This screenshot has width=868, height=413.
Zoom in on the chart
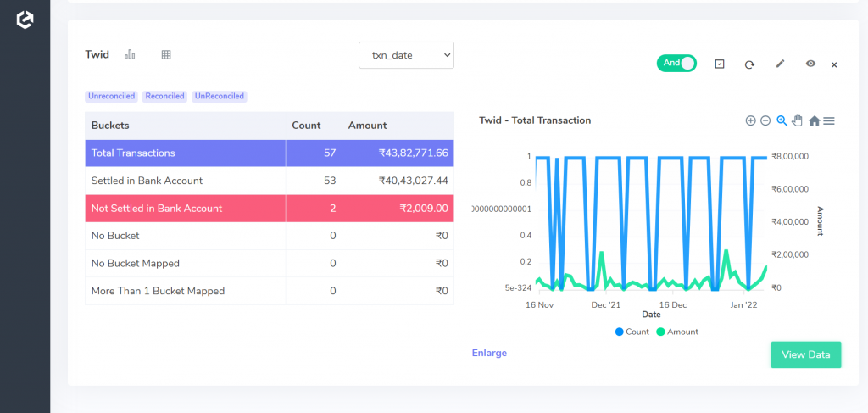(751, 120)
